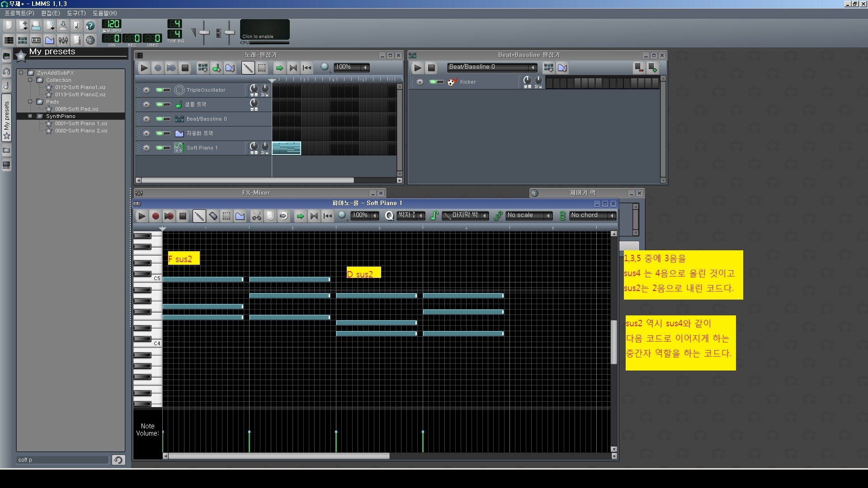The width and height of the screenshot is (868, 488).
Task: Stop playback in Song Editor
Action: (185, 68)
